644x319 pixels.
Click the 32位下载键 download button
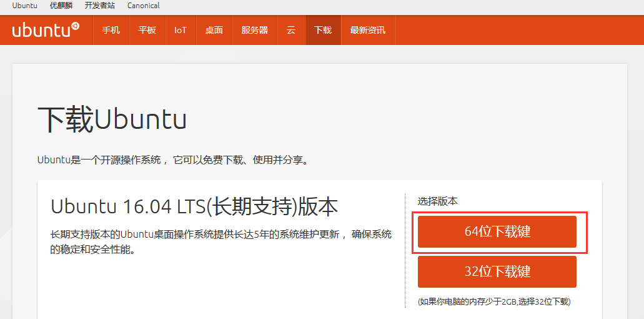(x=497, y=271)
